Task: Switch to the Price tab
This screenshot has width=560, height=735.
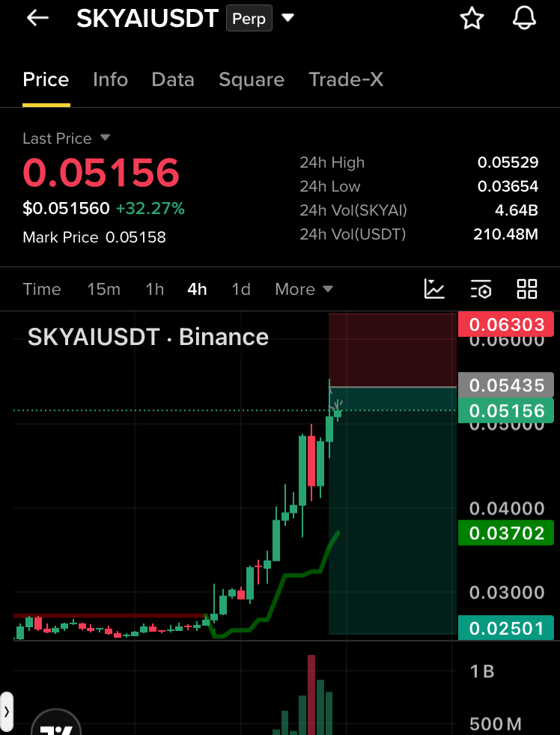Action: 46,79
